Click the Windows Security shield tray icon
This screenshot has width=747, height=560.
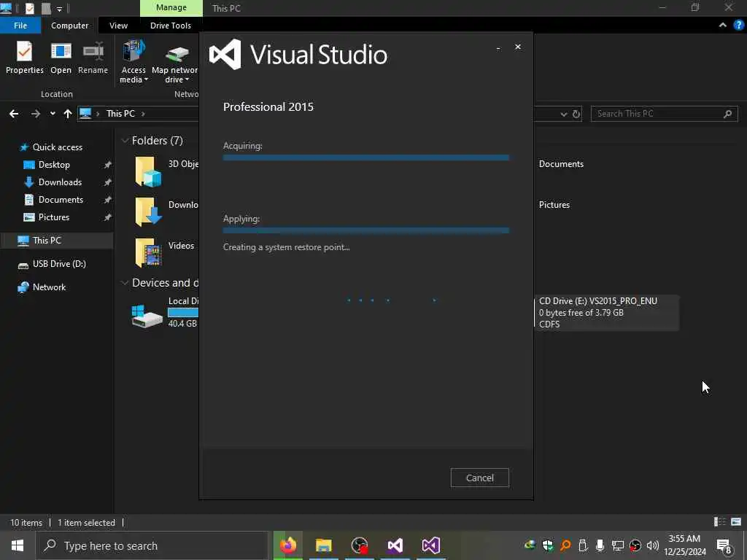tap(547, 545)
